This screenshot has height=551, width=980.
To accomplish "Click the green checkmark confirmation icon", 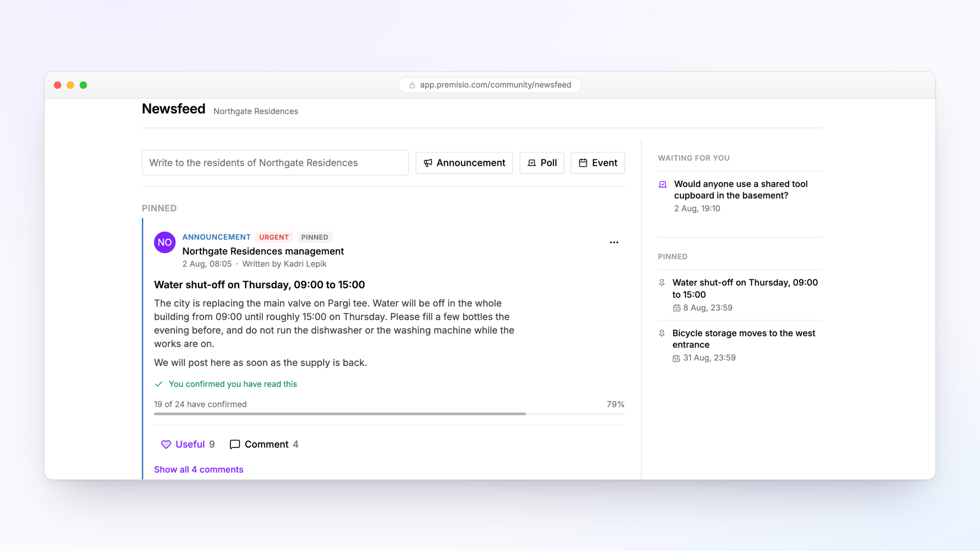I will pos(159,384).
